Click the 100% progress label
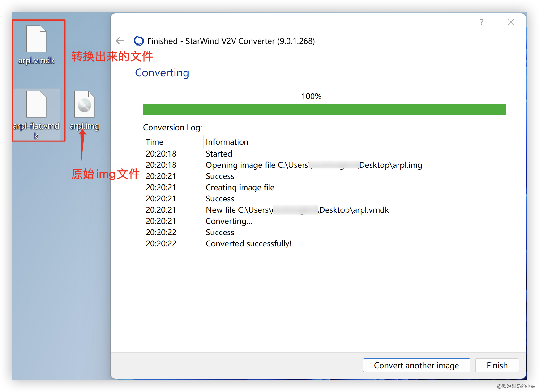539x392 pixels. coord(311,96)
